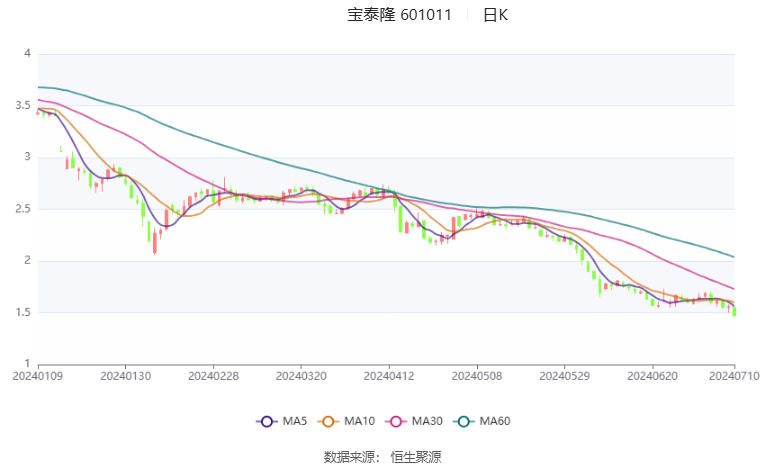Select the 20240228 date axis label

[213, 376]
